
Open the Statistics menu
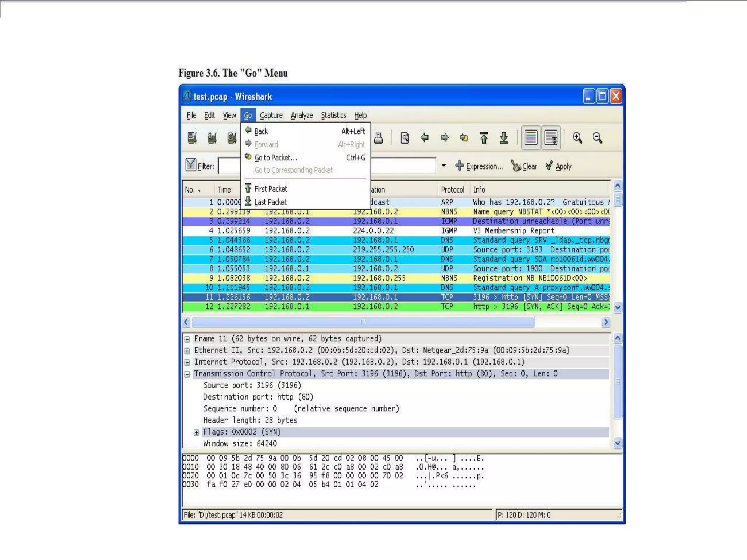[x=333, y=116]
